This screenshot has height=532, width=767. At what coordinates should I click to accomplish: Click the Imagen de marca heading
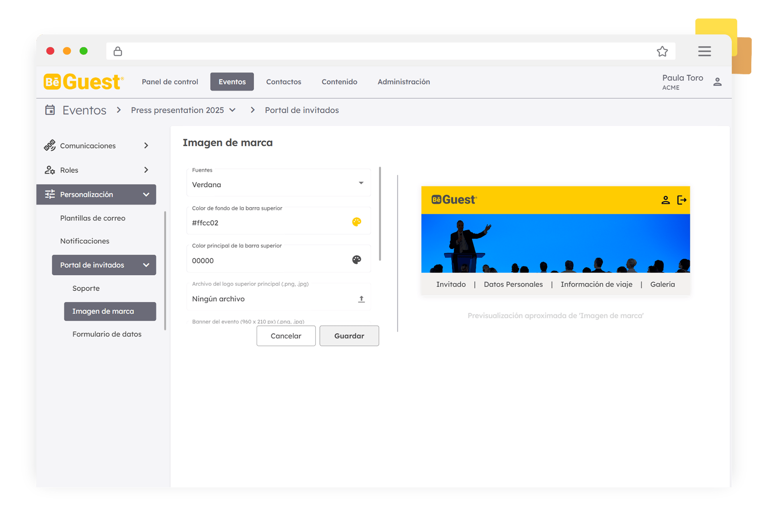228,143
